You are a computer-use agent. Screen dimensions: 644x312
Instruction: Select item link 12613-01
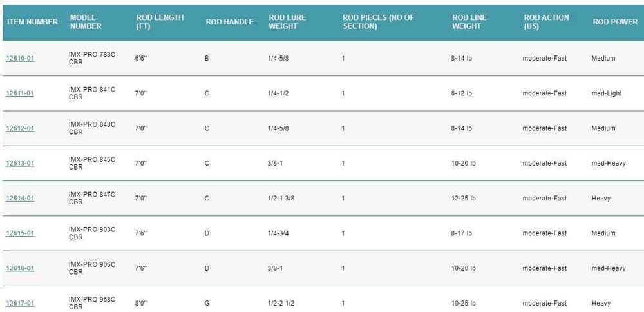click(20, 164)
